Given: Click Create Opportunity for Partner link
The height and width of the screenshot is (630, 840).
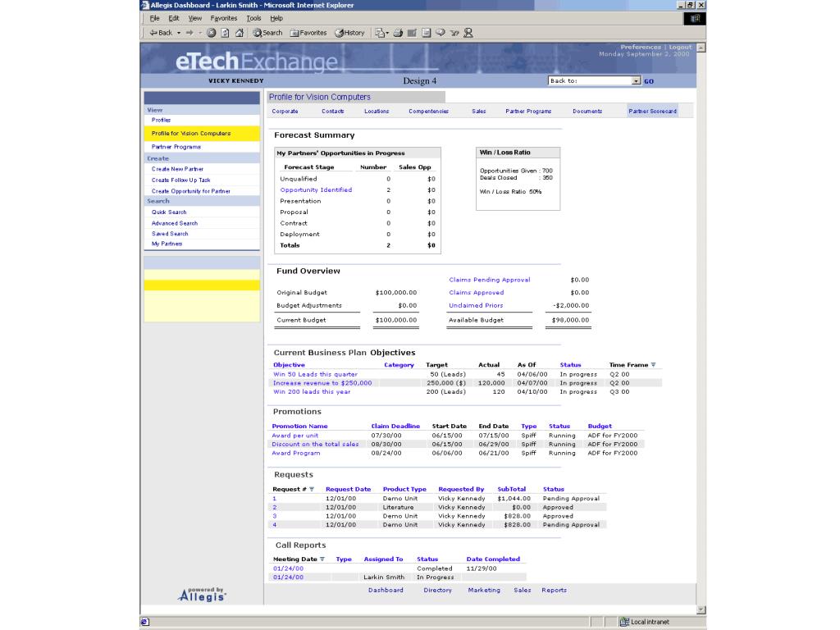Looking at the screenshot, I should coord(190,191).
